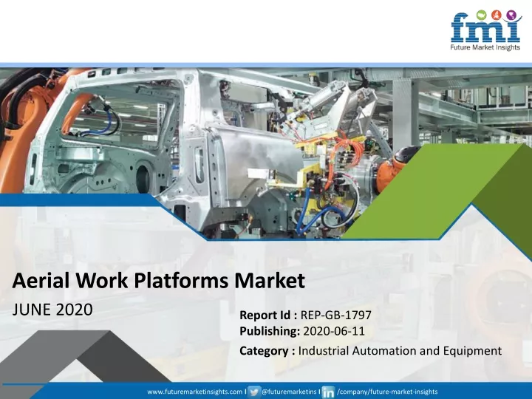Open the @futuremarketins Twitter handle
The image size is (532, 399).
pos(289,392)
